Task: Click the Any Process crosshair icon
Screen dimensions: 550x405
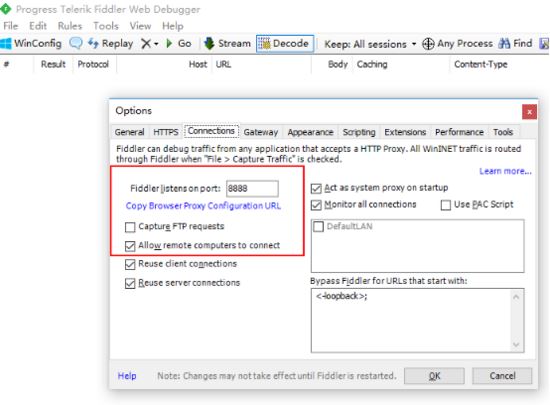Action: coord(428,44)
